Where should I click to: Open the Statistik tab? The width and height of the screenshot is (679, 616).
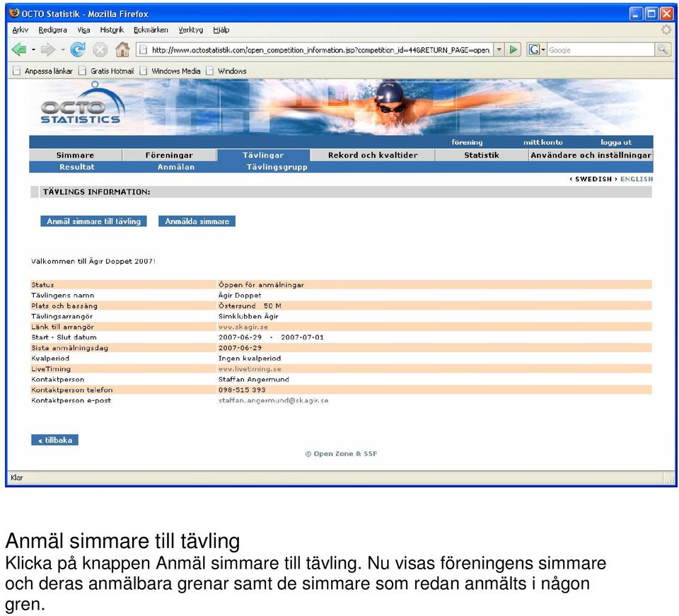482,155
